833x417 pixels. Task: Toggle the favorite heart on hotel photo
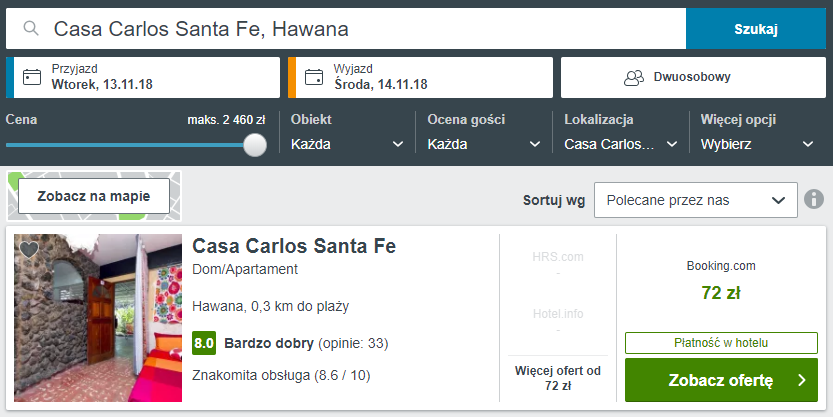coord(29,250)
